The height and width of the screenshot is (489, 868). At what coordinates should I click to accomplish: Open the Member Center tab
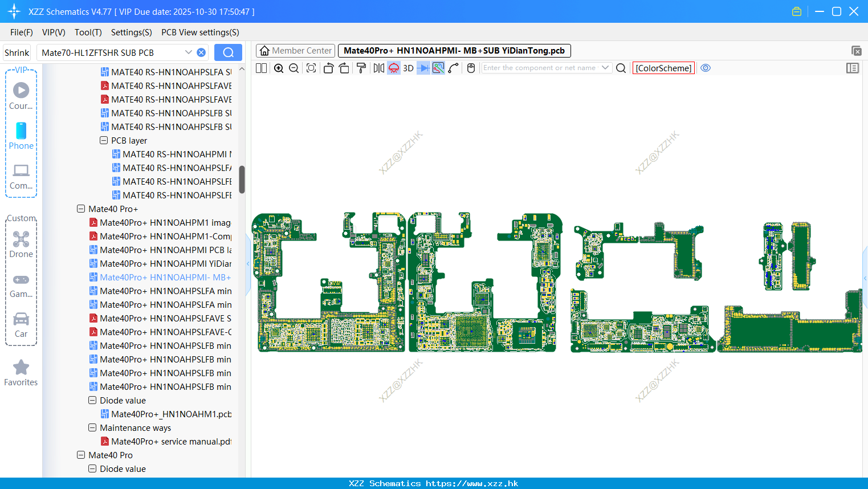pos(295,51)
